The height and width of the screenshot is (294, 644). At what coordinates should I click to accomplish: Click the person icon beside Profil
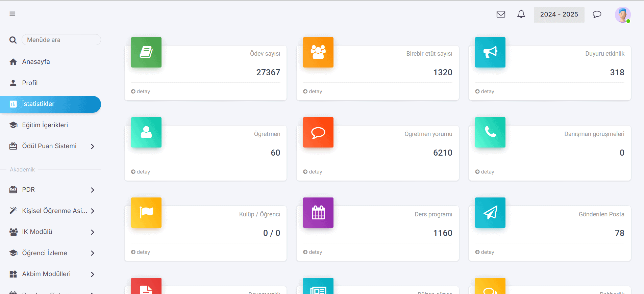point(13,83)
